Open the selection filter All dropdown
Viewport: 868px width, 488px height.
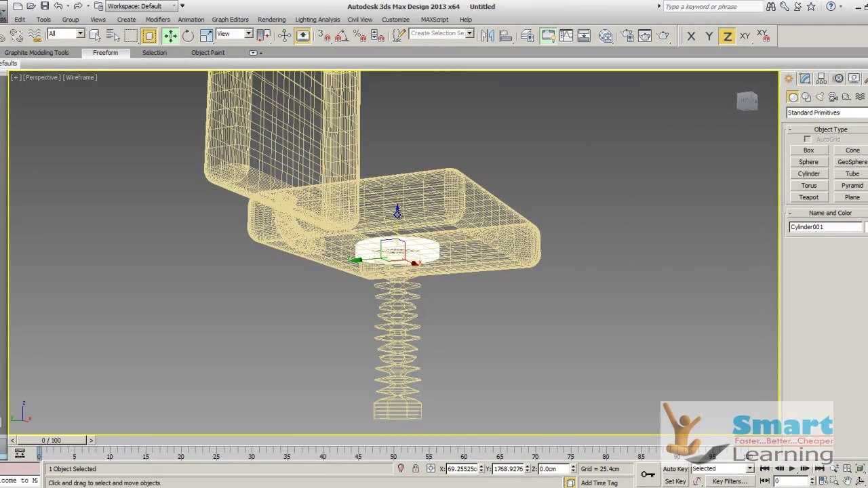(x=66, y=34)
